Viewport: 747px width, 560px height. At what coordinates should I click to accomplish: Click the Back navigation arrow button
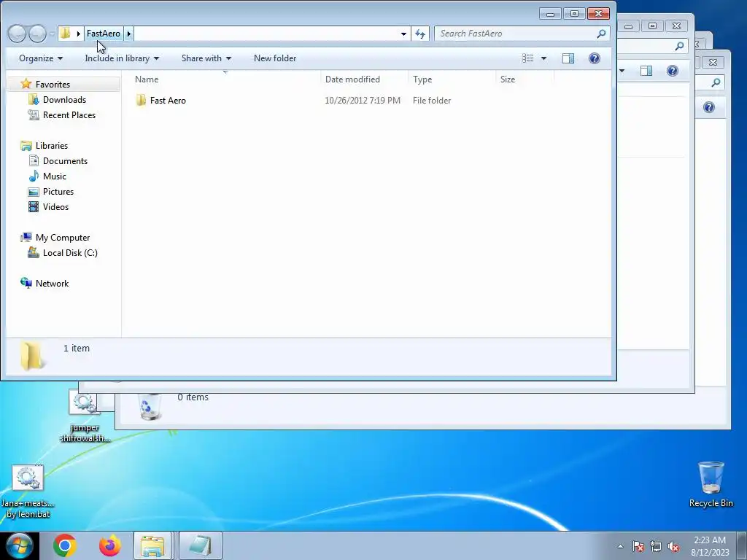point(18,34)
